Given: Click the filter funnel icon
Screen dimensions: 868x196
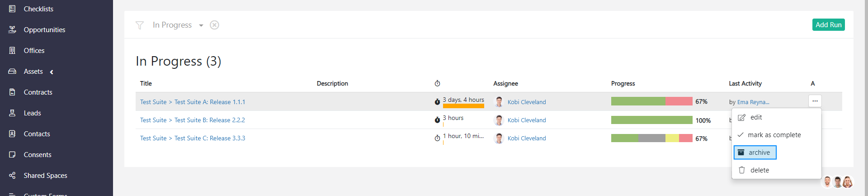Looking at the screenshot, I should pos(140,25).
